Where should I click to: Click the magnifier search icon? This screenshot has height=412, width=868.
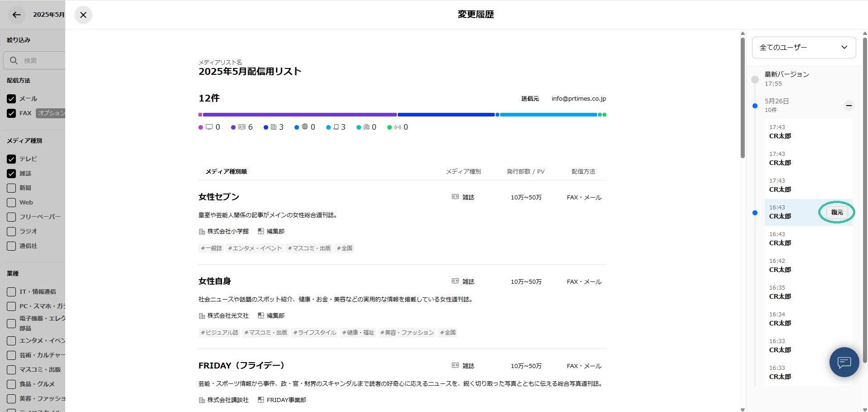pyautogui.click(x=14, y=60)
